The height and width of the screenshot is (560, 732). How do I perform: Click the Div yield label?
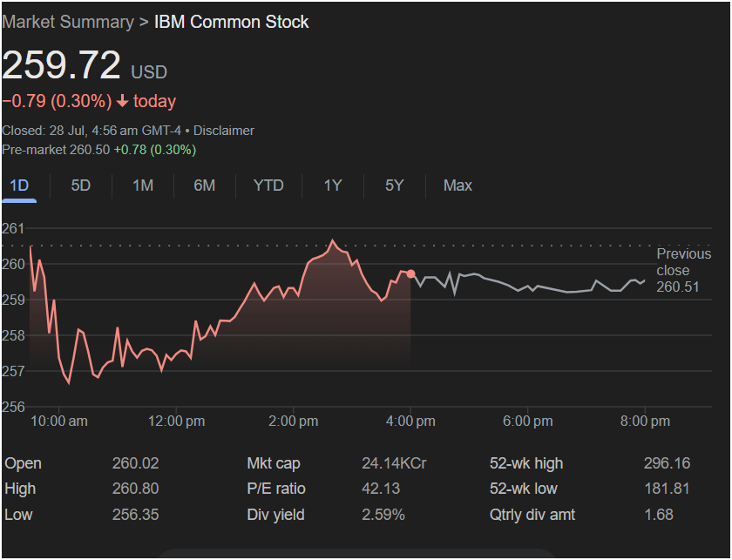(276, 515)
